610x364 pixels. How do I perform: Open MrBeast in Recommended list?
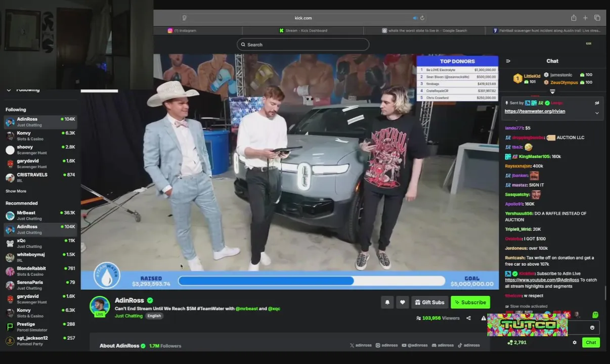(40, 215)
